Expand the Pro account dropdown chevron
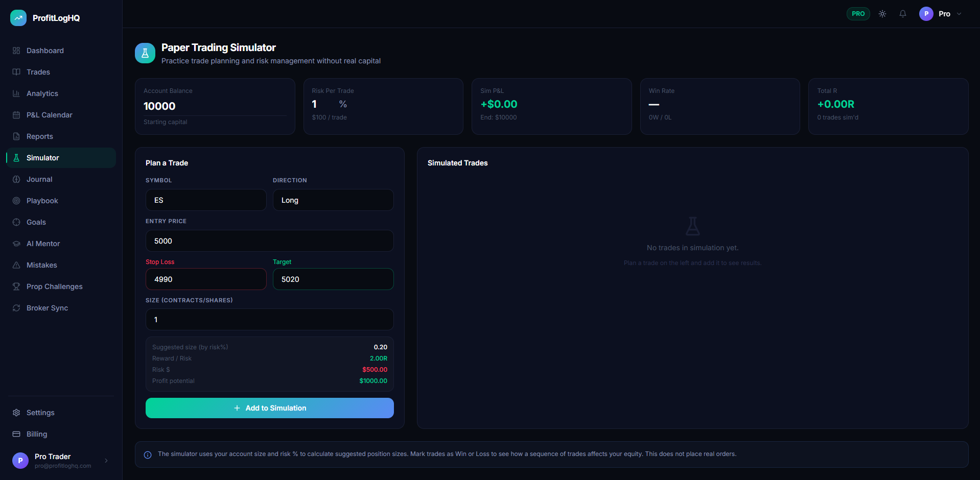 (x=959, y=14)
